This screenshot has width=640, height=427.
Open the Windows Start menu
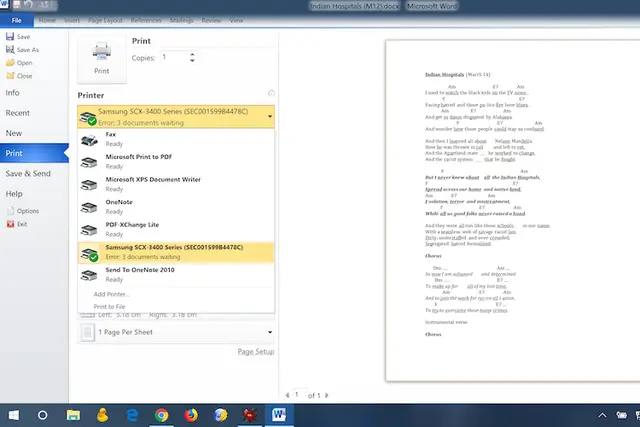(13, 415)
